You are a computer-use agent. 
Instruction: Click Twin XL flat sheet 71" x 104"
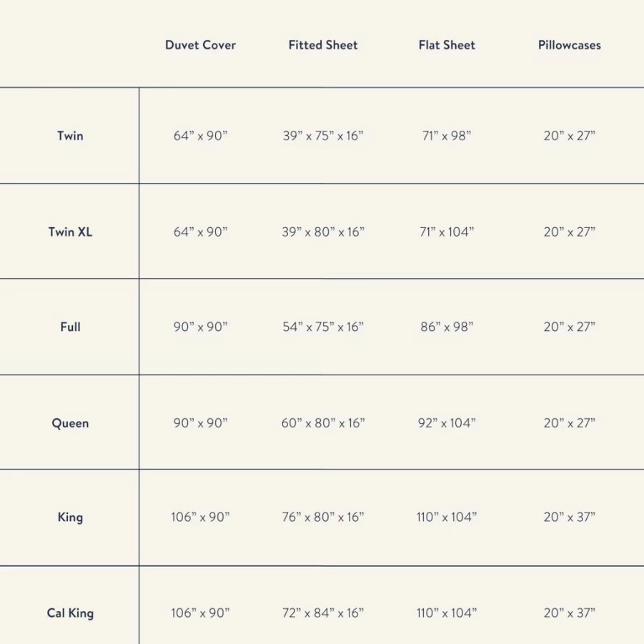pos(447,232)
